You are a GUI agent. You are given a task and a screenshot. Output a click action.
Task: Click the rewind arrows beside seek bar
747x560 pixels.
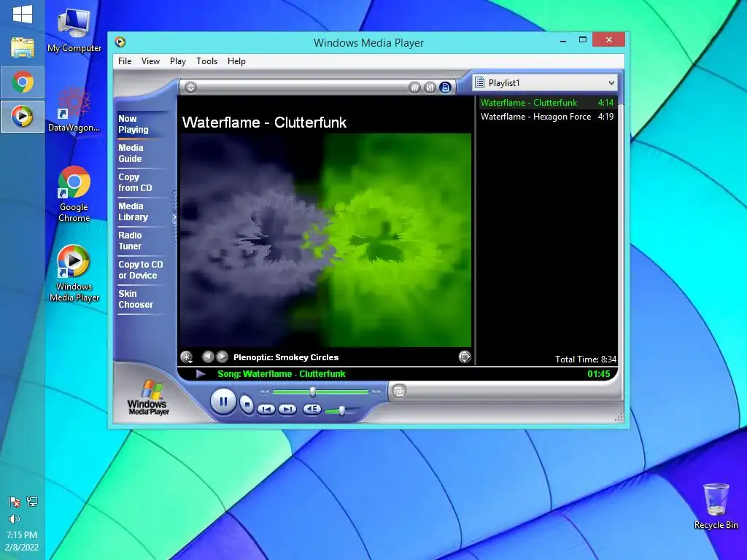click(264, 392)
